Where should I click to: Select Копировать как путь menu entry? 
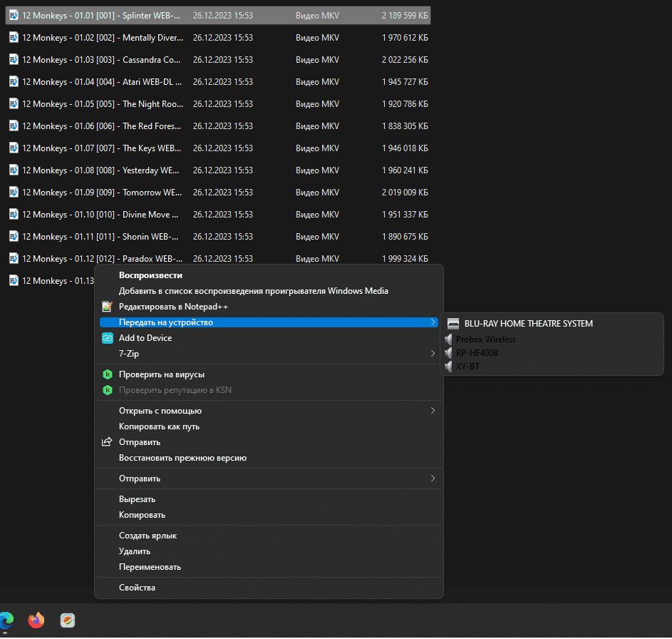tap(159, 426)
